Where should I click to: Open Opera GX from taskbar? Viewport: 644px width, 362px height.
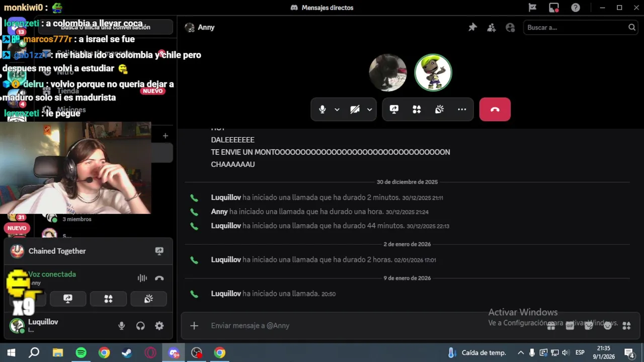coord(150,352)
